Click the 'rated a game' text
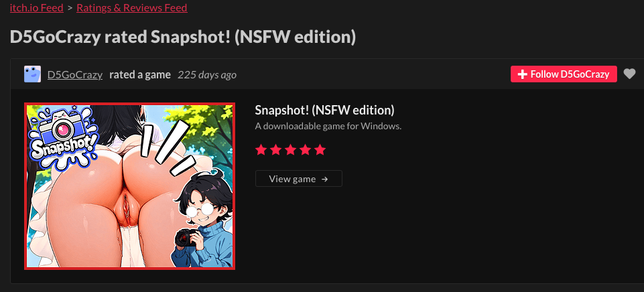Image resolution: width=644 pixels, height=292 pixels. coord(139,74)
